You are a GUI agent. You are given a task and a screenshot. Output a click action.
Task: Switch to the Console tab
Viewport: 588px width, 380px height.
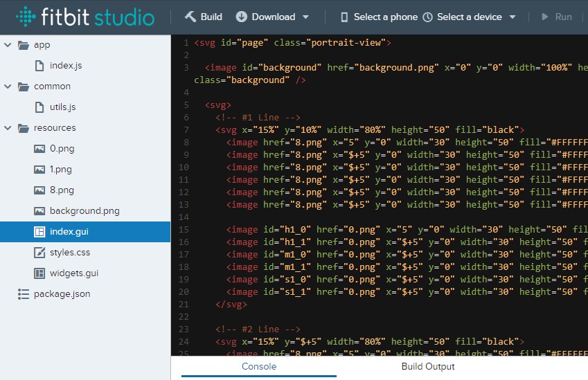coord(259,367)
